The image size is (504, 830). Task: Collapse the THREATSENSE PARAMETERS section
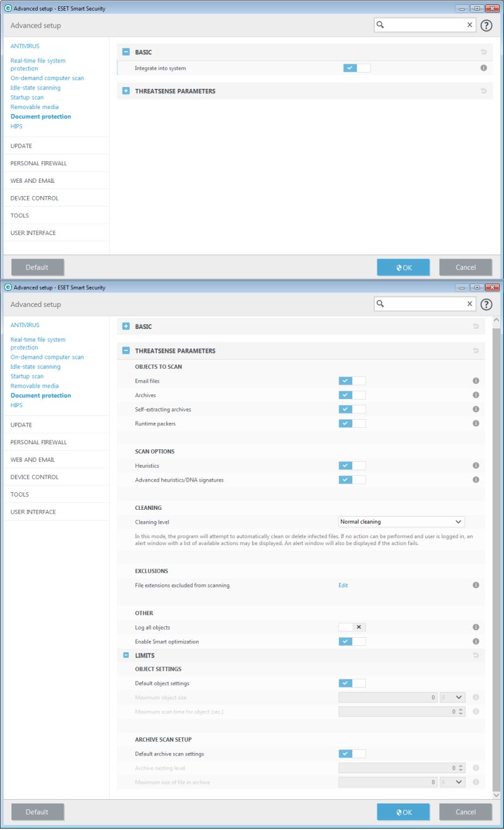125,350
